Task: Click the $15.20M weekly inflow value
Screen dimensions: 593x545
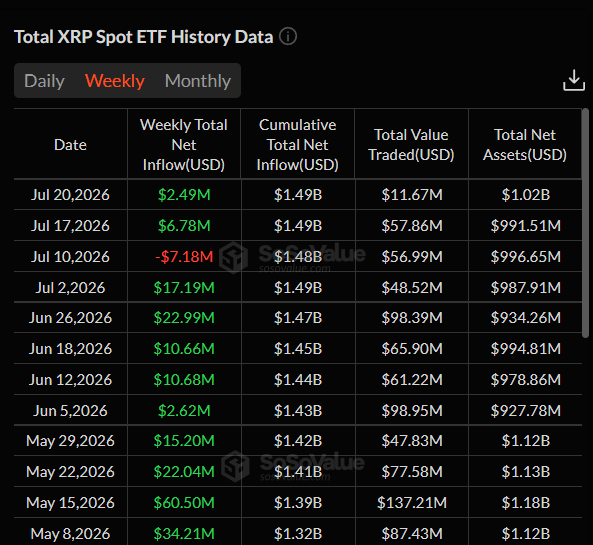Action: click(x=184, y=441)
